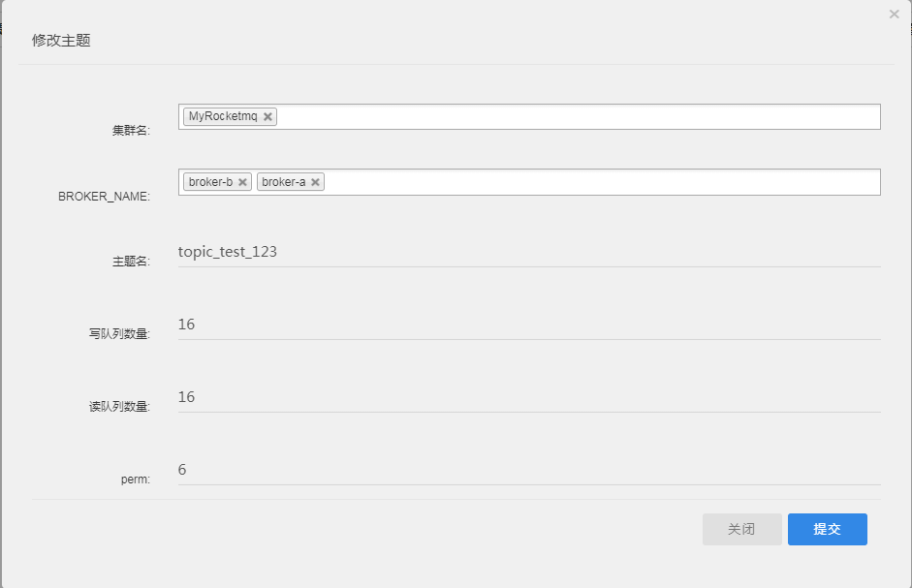Remove the MyRocketmq cluster tag
912x588 pixels.
[268, 116]
